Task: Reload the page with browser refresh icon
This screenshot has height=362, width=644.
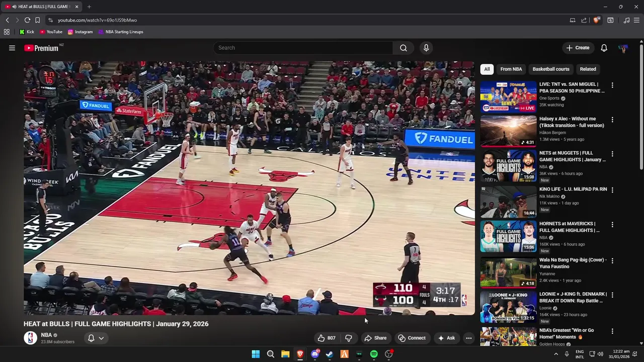Action: coord(27,20)
